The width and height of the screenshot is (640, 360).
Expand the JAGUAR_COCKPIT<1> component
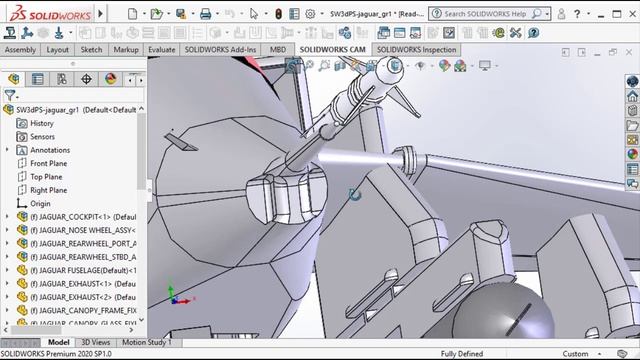tap(7, 217)
